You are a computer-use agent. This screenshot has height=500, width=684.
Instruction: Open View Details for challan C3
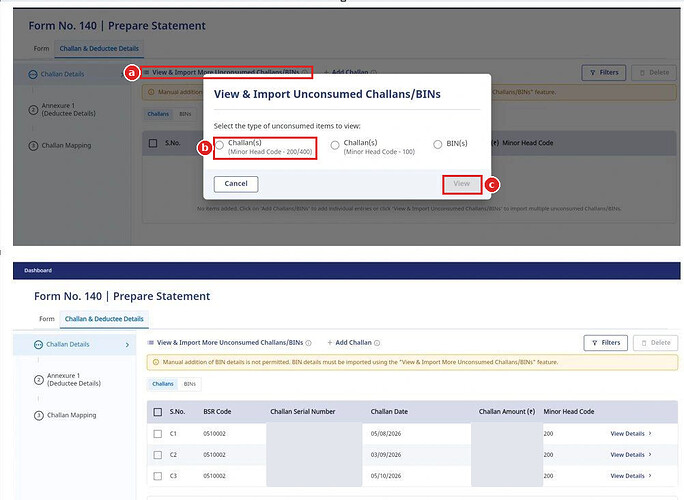[627, 476]
